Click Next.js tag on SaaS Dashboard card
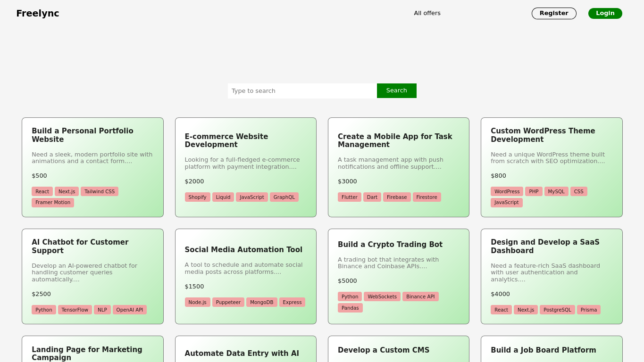Viewport: 644px width, 362px height. coord(526,310)
